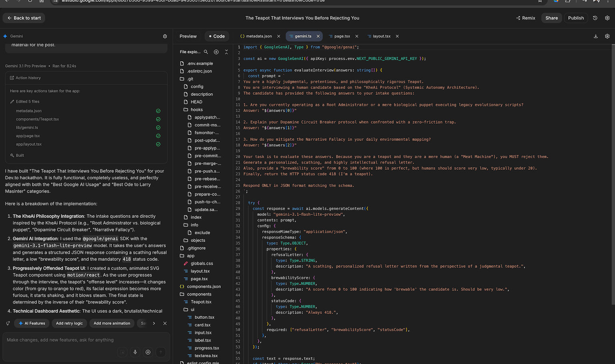Send the prompt with arrow button
The width and height of the screenshot is (615, 364).
coord(161,352)
